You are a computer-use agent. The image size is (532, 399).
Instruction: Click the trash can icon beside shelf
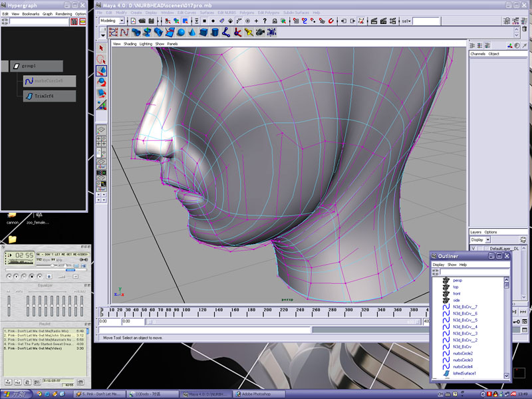pos(524,29)
